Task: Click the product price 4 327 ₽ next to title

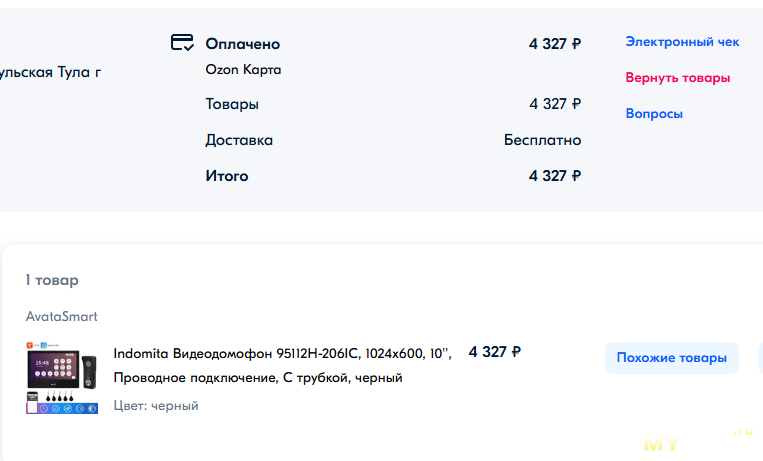Action: pos(494,352)
